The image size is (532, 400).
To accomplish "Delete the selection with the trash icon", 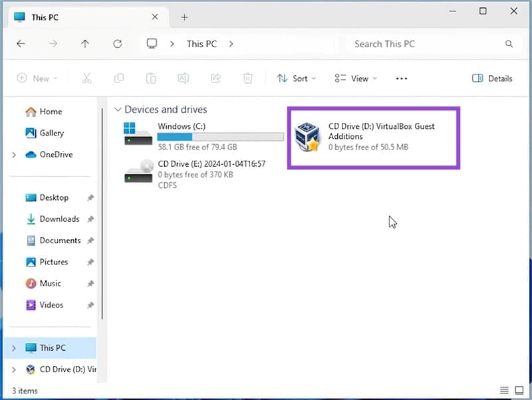I will [x=247, y=78].
